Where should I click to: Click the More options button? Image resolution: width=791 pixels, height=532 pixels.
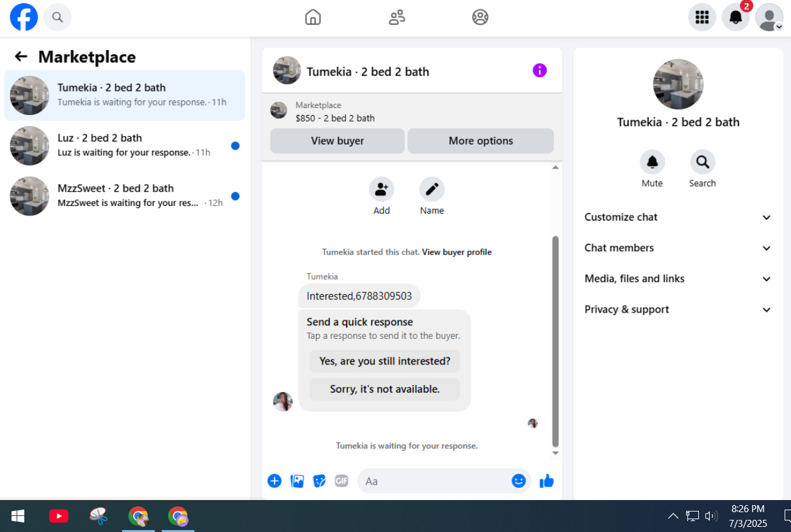point(481,141)
